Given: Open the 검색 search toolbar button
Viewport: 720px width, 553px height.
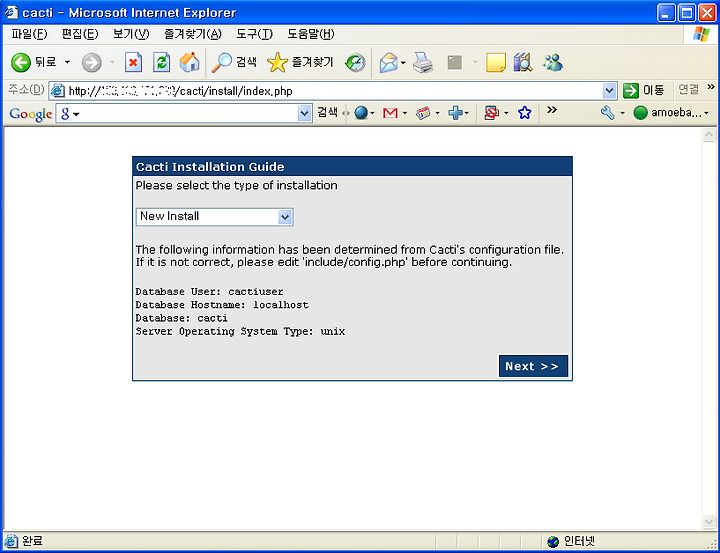Looking at the screenshot, I should point(234,62).
